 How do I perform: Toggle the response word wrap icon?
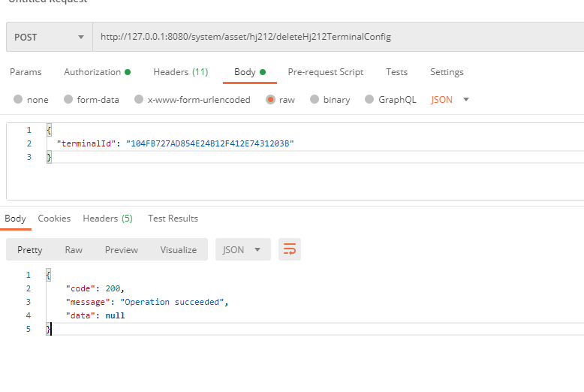pos(289,249)
